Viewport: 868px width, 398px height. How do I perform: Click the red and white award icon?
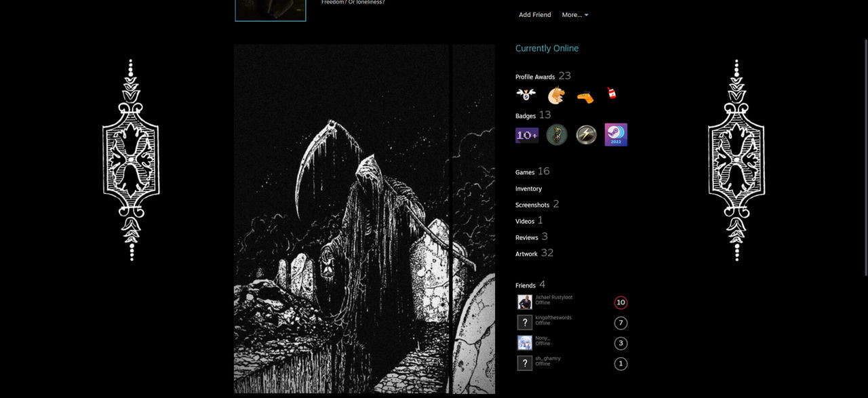(x=612, y=94)
